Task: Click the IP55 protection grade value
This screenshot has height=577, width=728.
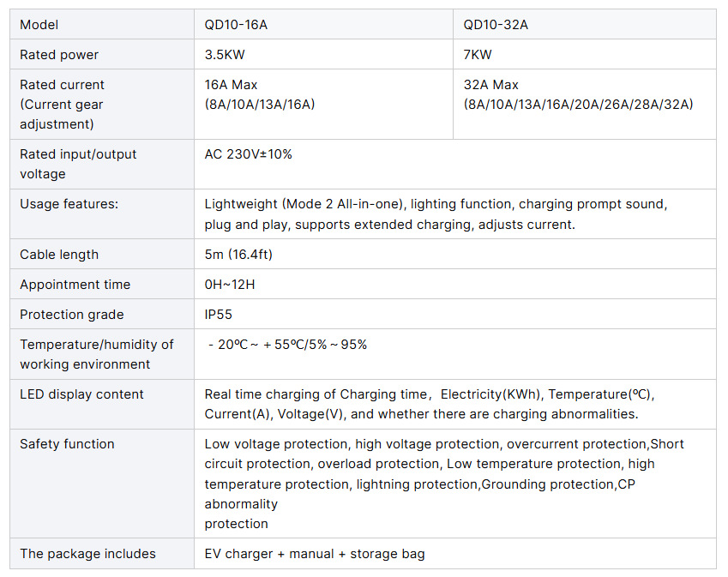Action: tap(219, 315)
